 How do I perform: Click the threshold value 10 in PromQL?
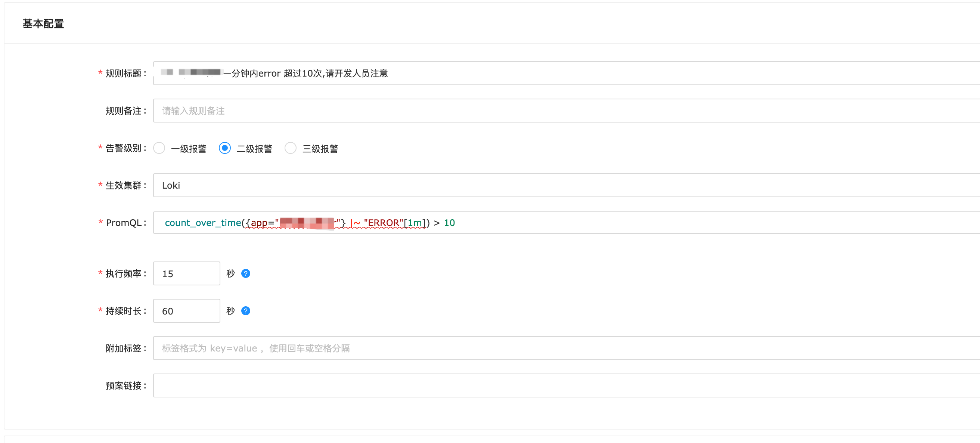pyautogui.click(x=449, y=223)
